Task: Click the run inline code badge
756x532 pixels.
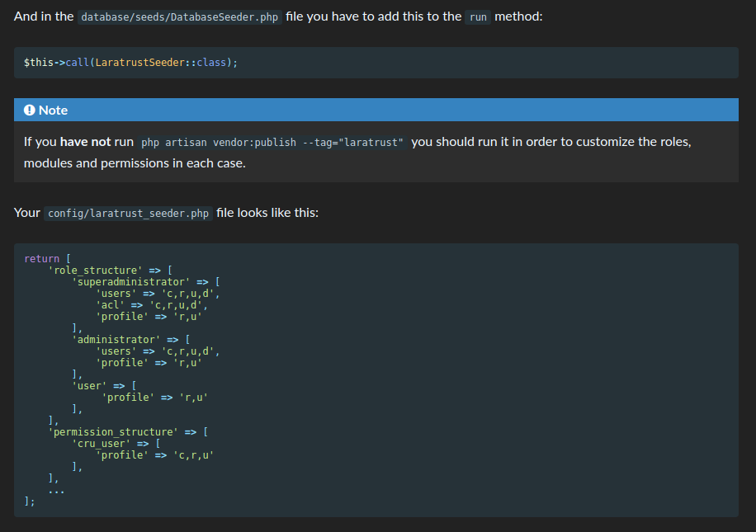Action: 478,16
